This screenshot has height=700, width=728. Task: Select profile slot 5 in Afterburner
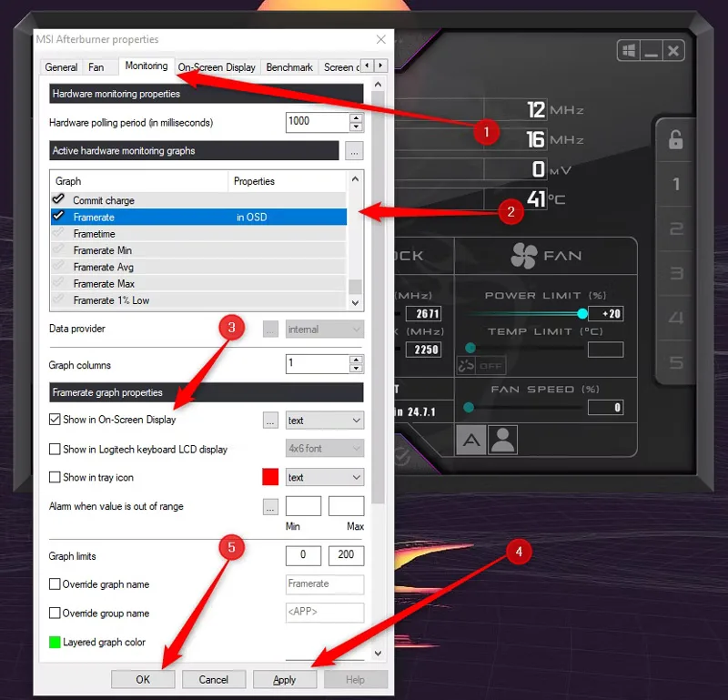(676, 362)
